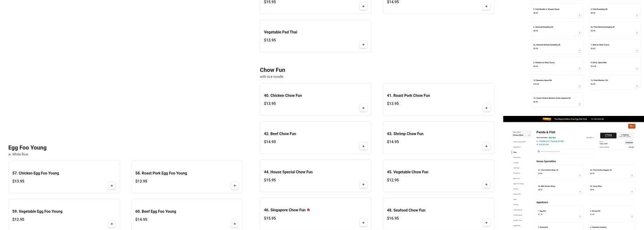Open the Select Menu dropdown
This screenshot has height=230, width=644.
pyautogui.click(x=522, y=135)
